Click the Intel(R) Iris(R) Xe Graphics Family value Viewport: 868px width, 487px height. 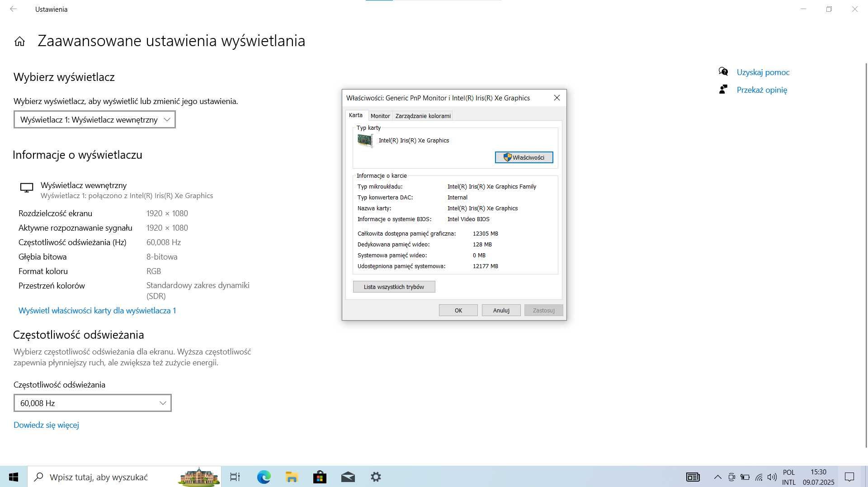click(x=491, y=187)
